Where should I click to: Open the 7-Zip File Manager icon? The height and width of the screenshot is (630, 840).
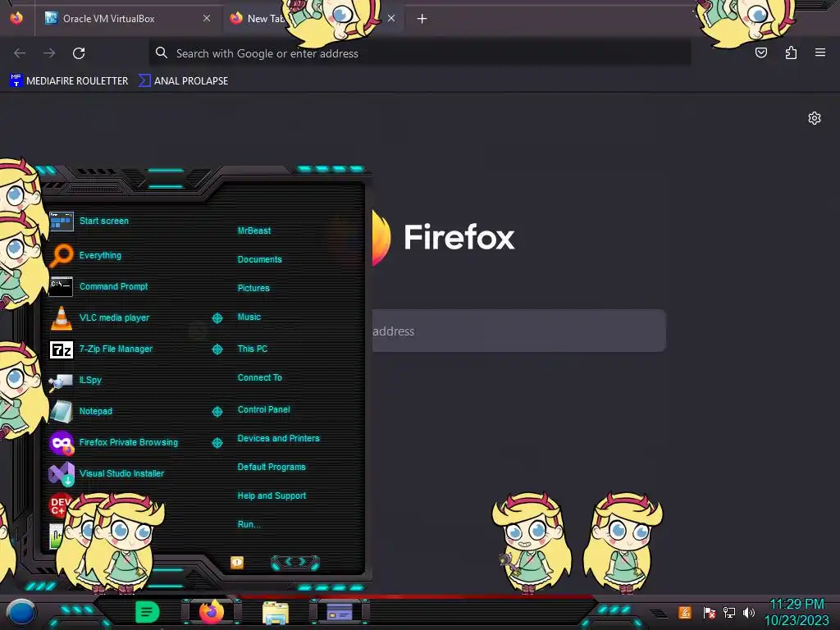(x=61, y=349)
